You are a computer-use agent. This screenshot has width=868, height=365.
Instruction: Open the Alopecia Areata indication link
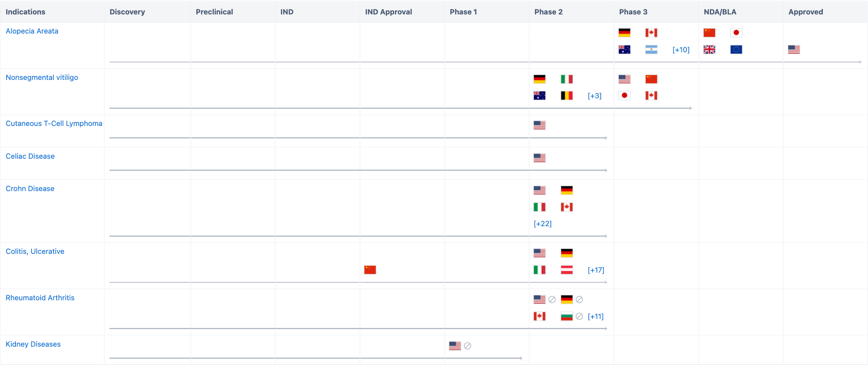coord(32,31)
